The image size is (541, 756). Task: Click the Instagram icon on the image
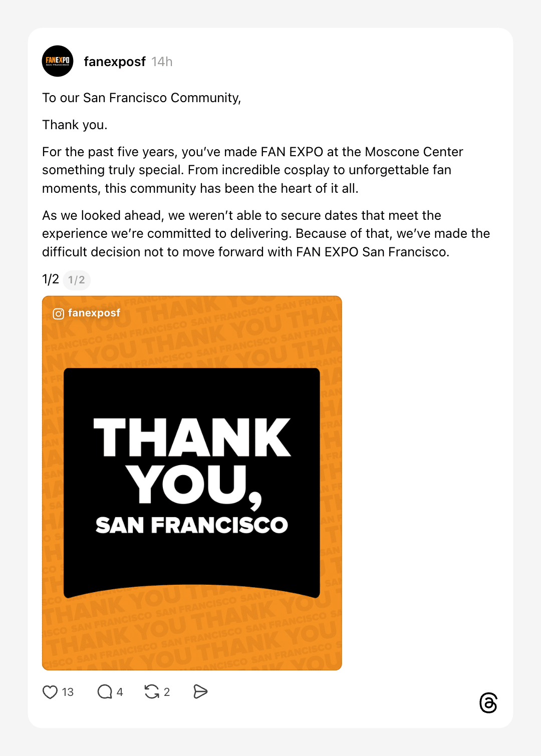tap(59, 313)
